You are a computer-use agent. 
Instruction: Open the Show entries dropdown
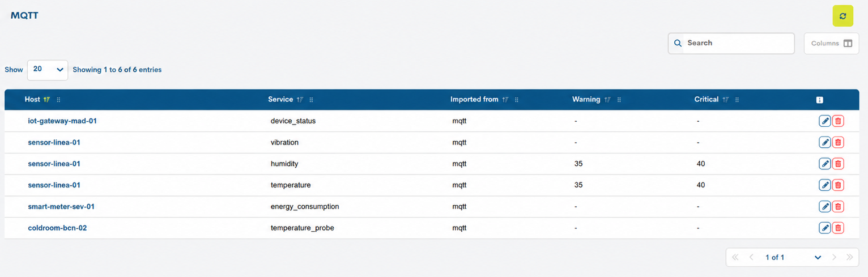point(48,70)
